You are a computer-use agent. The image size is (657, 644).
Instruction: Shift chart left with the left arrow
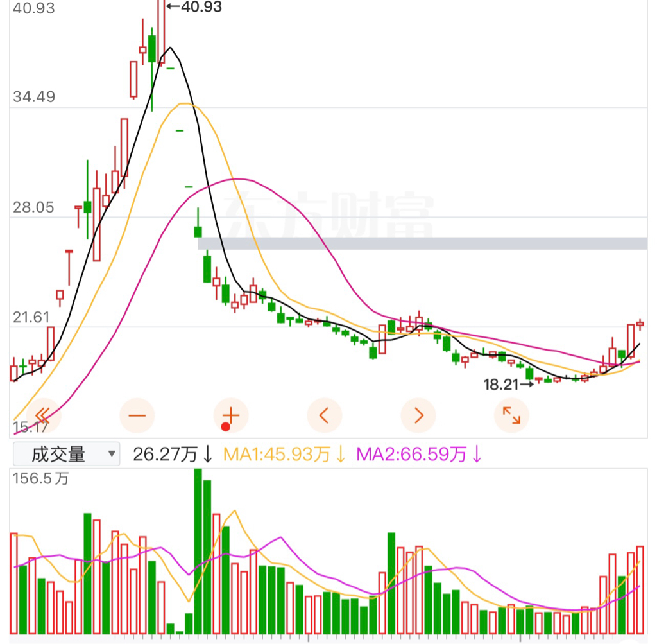click(x=324, y=415)
